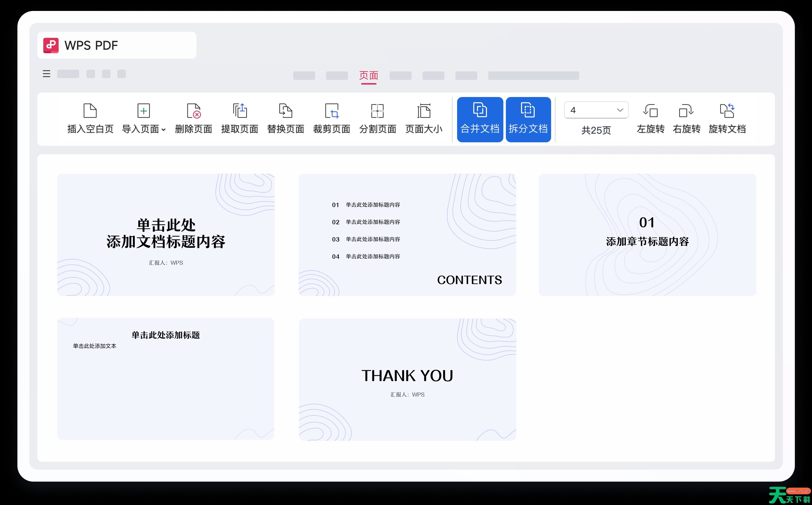
Task: Select the title slide page thumbnail
Action: (x=166, y=235)
